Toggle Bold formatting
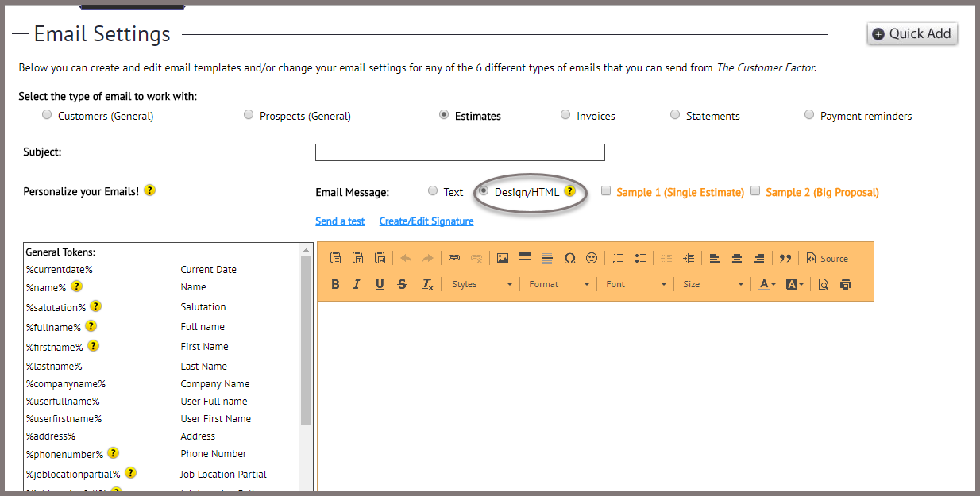The height and width of the screenshot is (496, 980). (x=335, y=284)
